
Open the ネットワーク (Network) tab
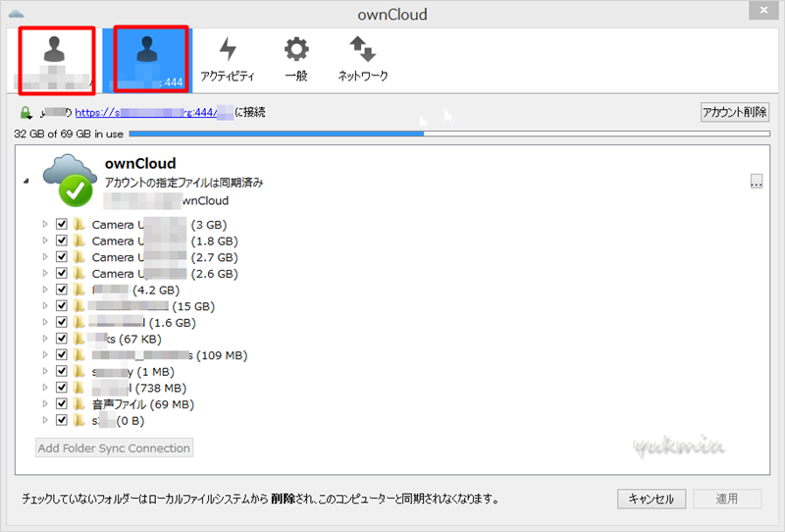pyautogui.click(x=362, y=60)
